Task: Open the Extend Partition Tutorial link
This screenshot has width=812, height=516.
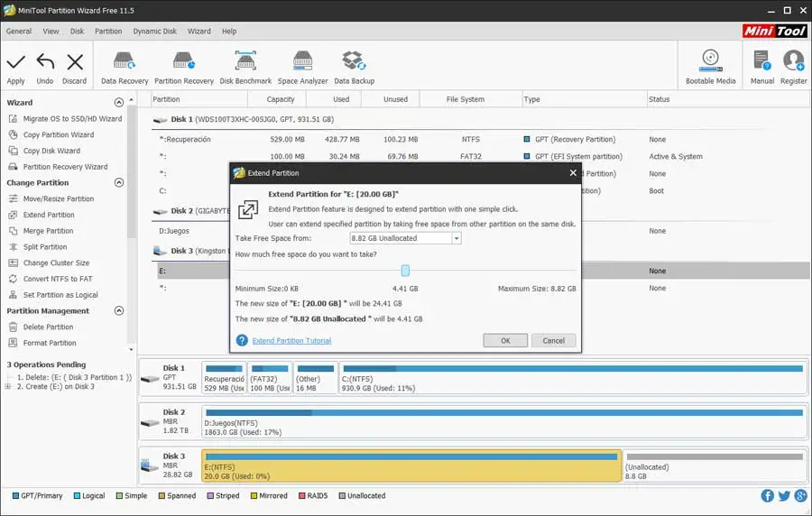Action: (291, 341)
